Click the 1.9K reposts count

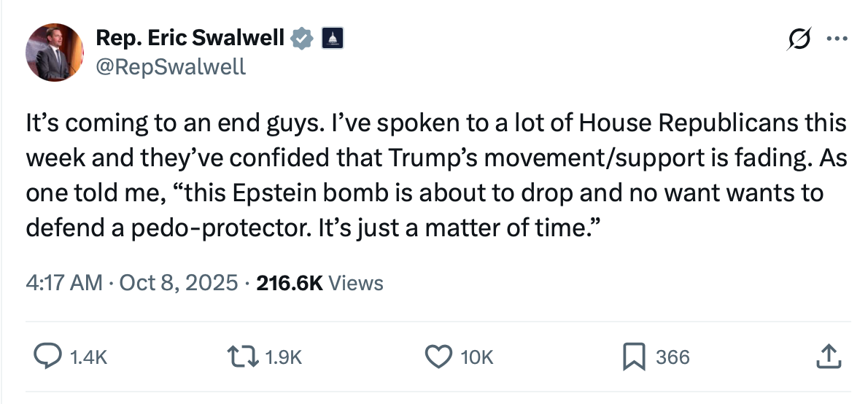coord(283,357)
